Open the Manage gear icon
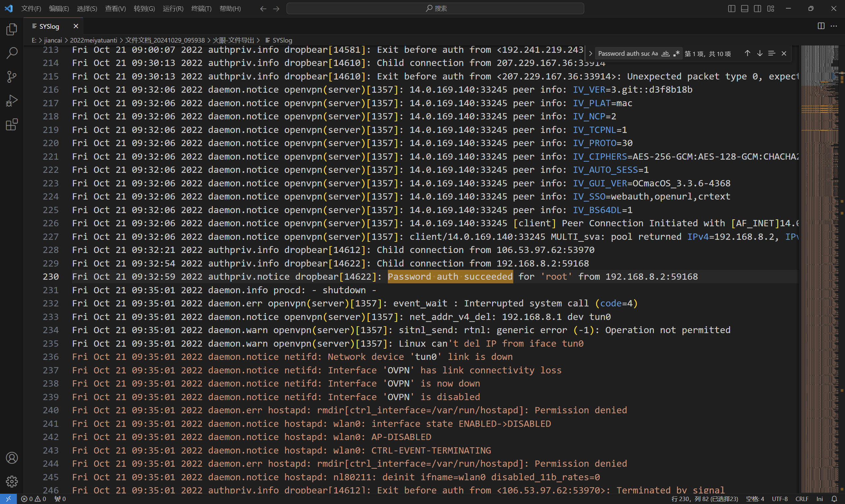 tap(12, 481)
